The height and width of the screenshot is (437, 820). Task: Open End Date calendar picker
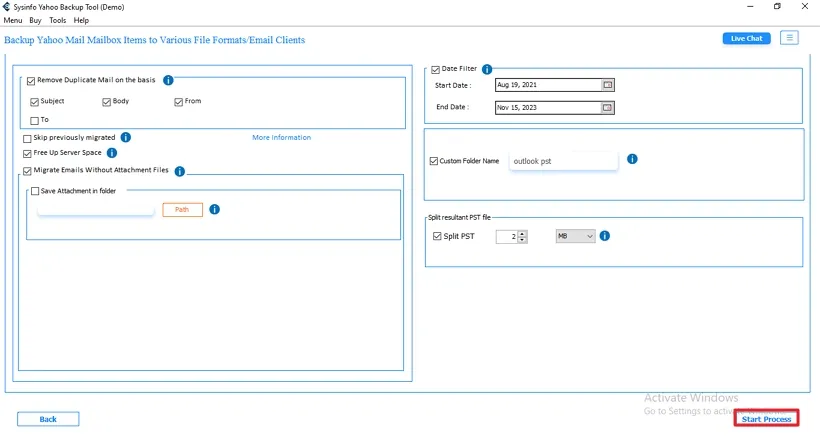tap(607, 108)
